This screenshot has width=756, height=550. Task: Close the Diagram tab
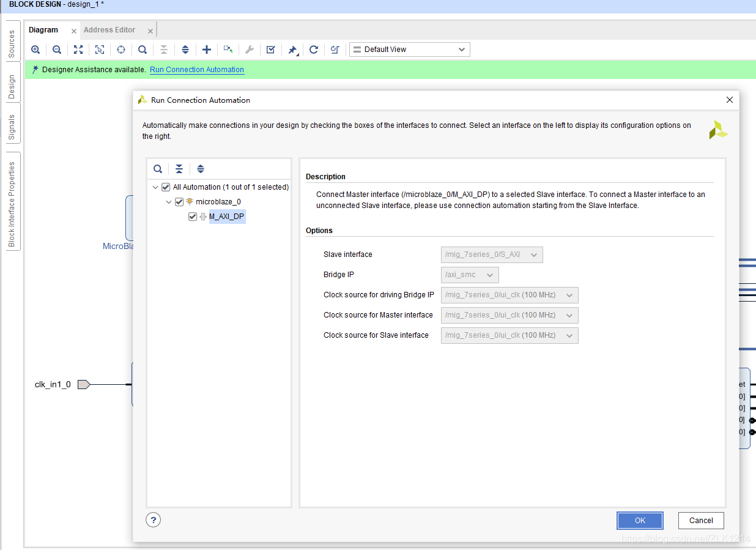coord(74,31)
